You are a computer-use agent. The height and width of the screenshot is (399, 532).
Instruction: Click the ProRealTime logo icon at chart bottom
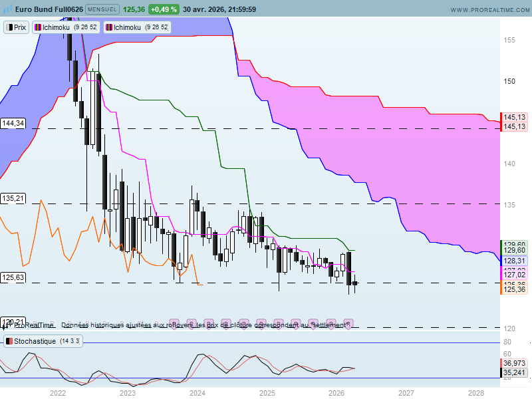point(5,326)
